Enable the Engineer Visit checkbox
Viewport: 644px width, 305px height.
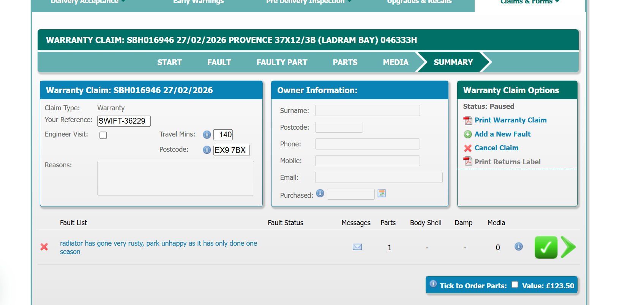pos(103,135)
